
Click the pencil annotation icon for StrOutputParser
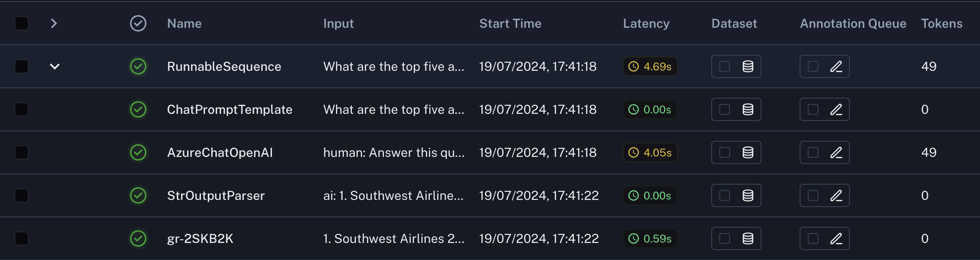[836, 195]
